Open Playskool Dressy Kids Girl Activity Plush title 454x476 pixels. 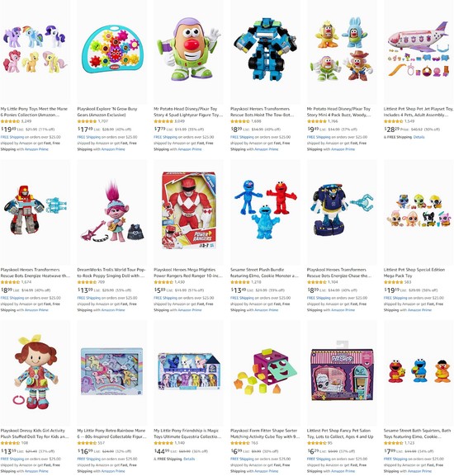click(35, 433)
